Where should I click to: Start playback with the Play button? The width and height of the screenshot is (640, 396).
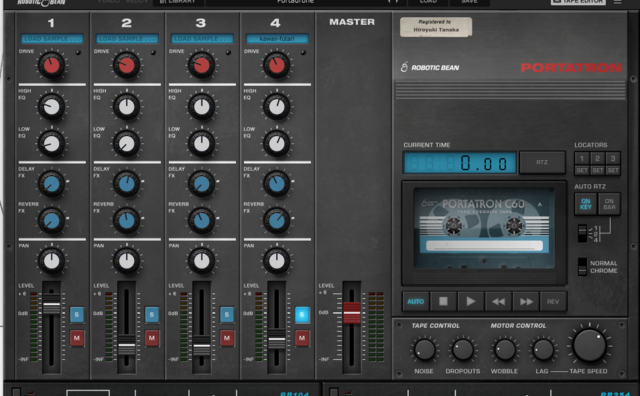[x=470, y=302]
